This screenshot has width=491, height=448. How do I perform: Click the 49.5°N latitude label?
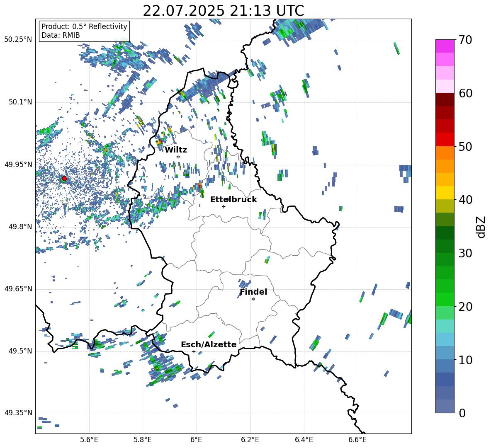(x=20, y=351)
